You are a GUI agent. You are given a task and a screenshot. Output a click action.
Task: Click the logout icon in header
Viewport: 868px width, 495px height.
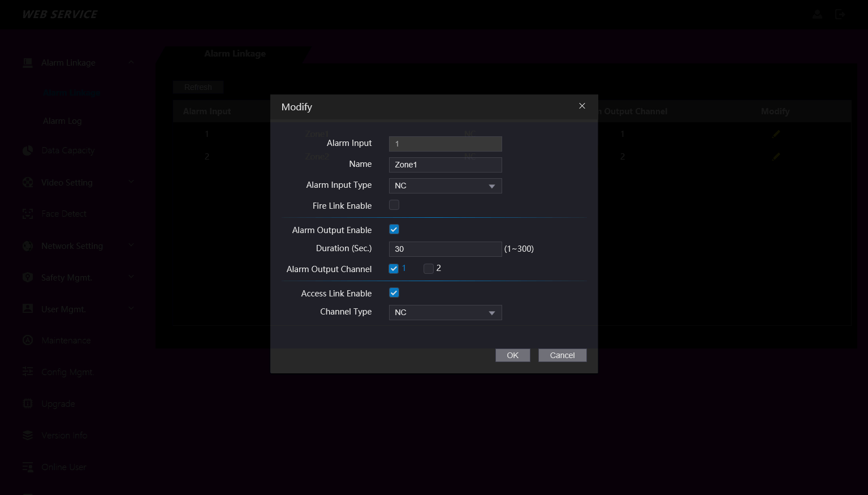tap(840, 14)
